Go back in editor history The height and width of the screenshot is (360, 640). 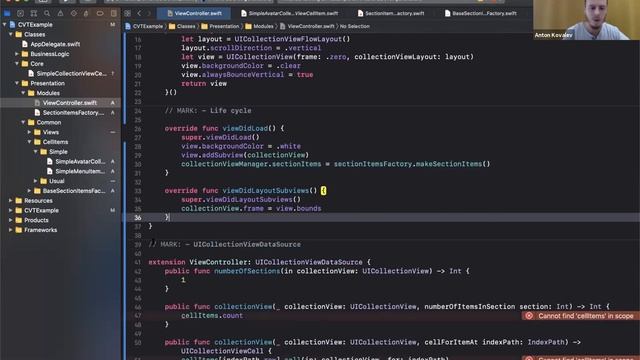point(139,13)
